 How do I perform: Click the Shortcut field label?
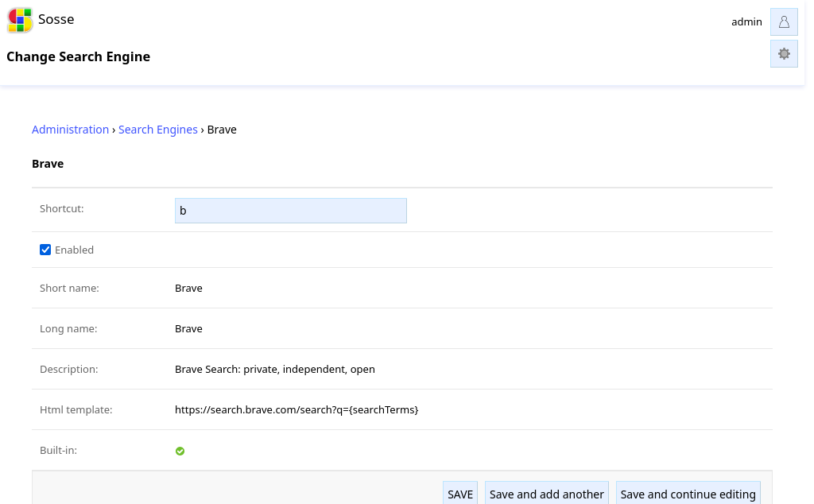coord(62,208)
